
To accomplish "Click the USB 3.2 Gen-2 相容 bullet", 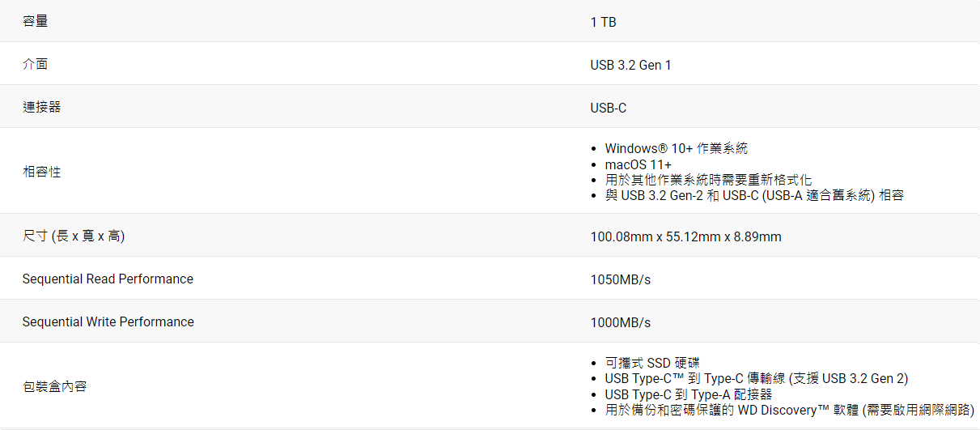I will 753,195.
